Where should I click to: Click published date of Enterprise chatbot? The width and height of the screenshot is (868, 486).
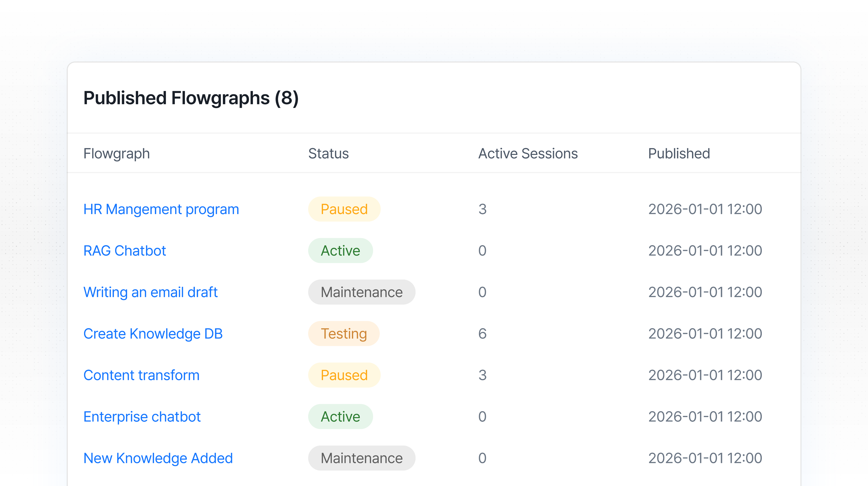pos(705,416)
